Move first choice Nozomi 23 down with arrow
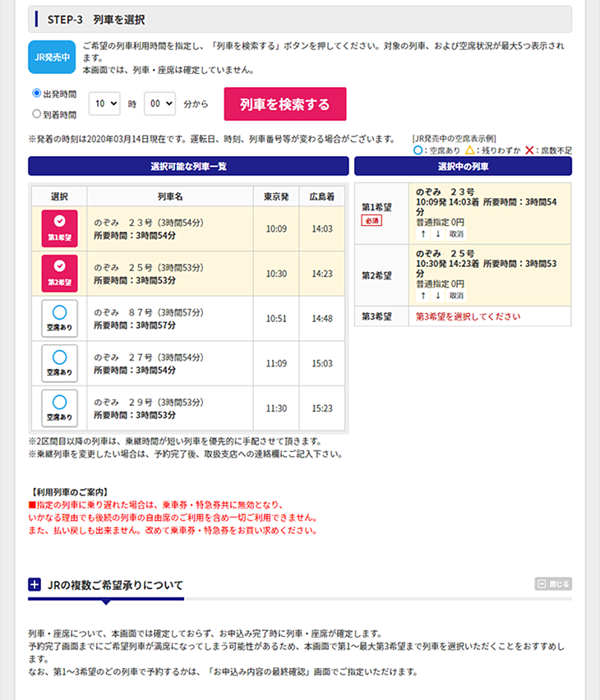 438,234
